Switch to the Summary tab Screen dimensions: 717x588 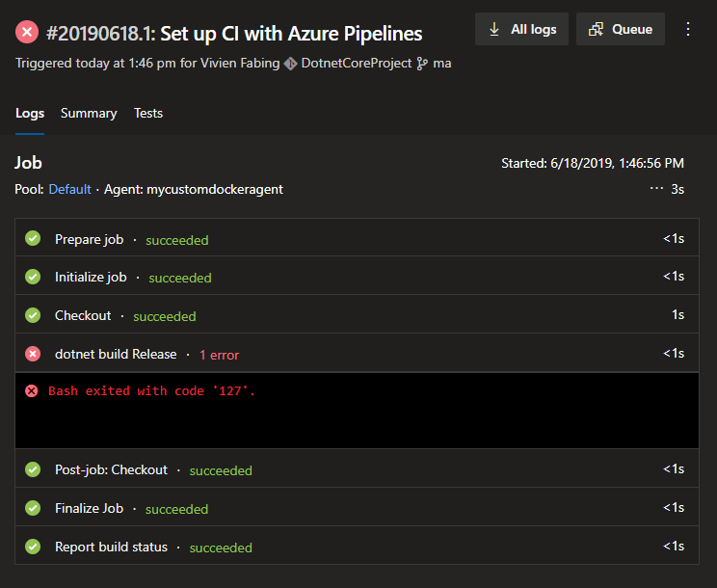89,113
